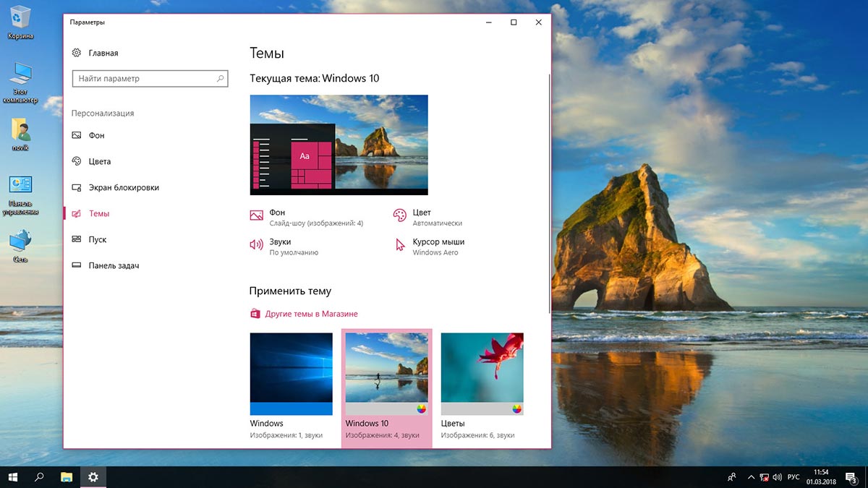Switch the РУС input language indicator
Image resolution: width=868 pixels, height=488 pixels.
(x=793, y=477)
